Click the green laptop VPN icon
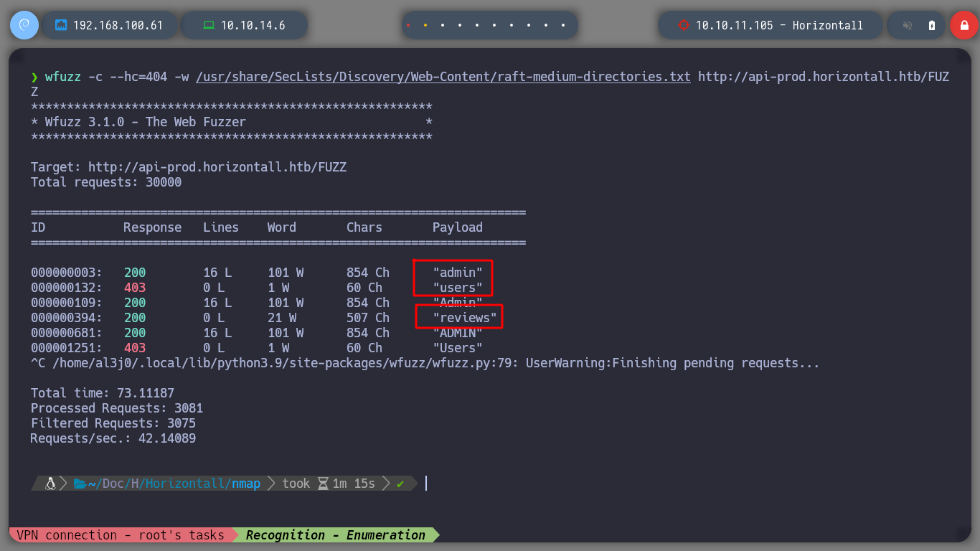The height and width of the screenshot is (551, 980). pos(209,25)
